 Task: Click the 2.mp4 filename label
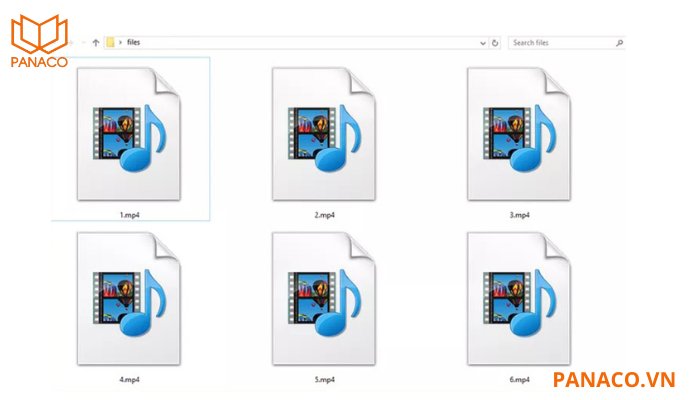pos(325,215)
